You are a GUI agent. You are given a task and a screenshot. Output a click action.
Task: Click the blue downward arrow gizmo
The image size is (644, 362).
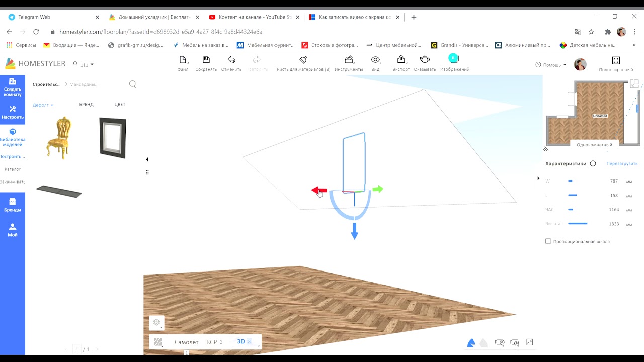(x=354, y=231)
